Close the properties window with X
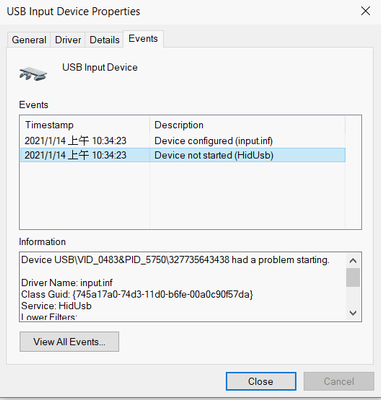 click(x=366, y=11)
